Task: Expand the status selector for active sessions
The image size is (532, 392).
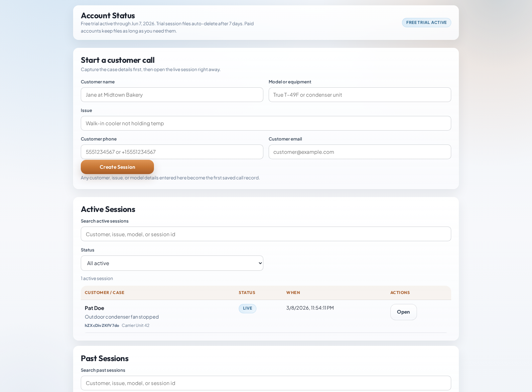Action: (172, 263)
